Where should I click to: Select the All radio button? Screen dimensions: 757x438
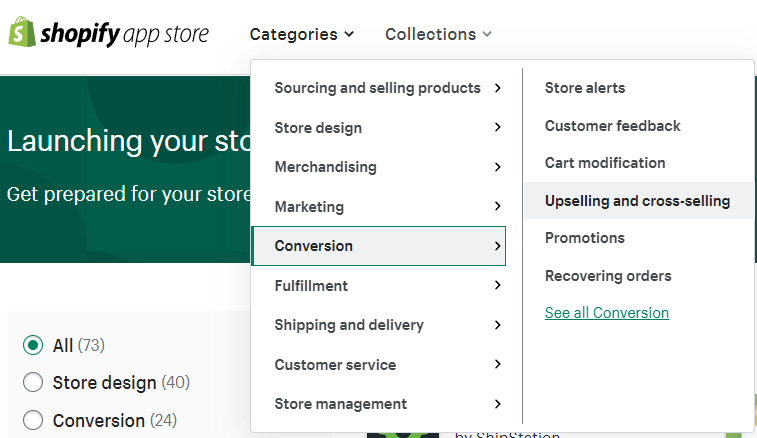(x=33, y=345)
